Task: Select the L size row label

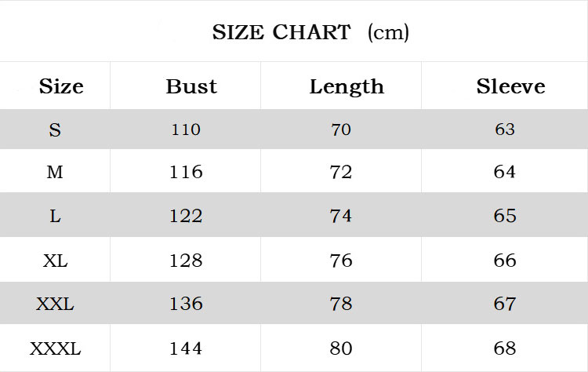Action: click(x=55, y=216)
